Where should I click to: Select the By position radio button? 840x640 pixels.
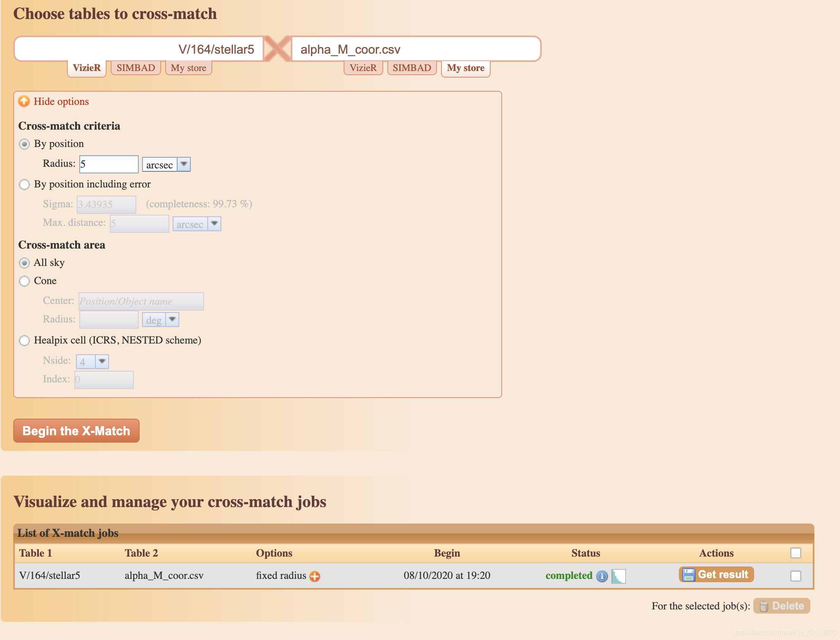[24, 144]
